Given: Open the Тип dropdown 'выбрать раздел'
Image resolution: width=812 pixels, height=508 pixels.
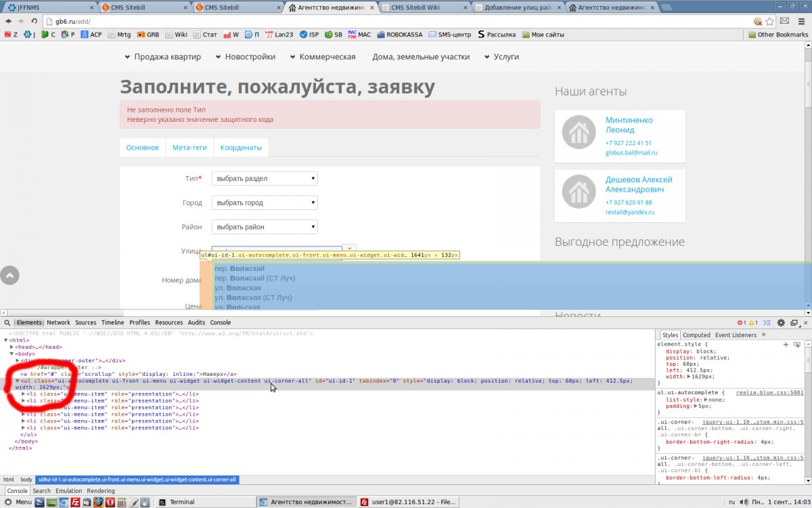Looking at the screenshot, I should (265, 179).
